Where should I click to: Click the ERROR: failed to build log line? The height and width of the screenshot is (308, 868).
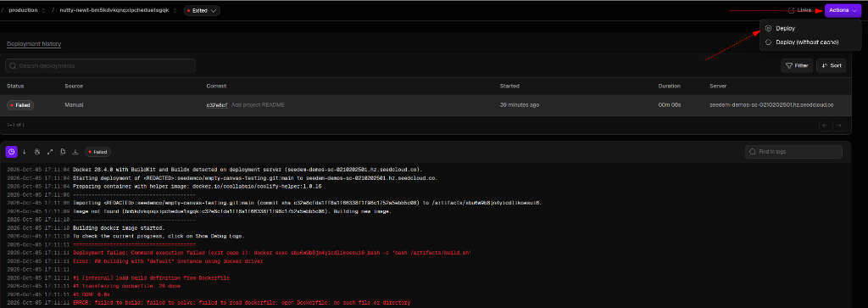pos(242,303)
